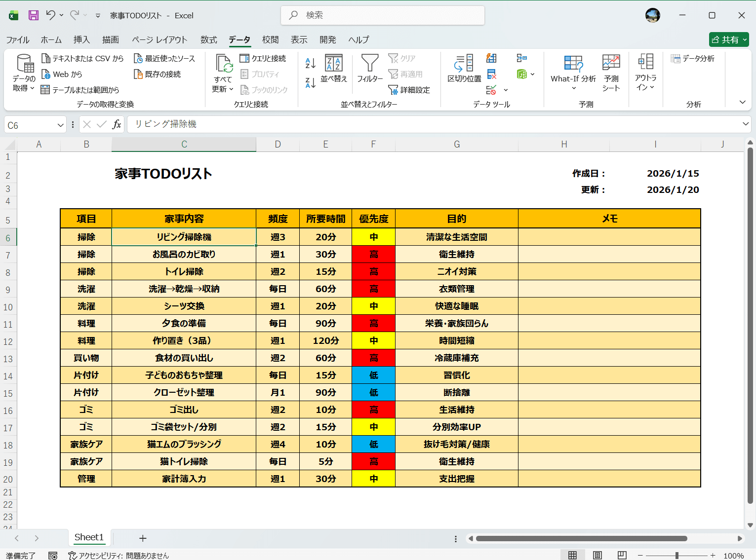Click the search box in title bar
Image resolution: width=756 pixels, height=560 pixels.
[x=383, y=15]
